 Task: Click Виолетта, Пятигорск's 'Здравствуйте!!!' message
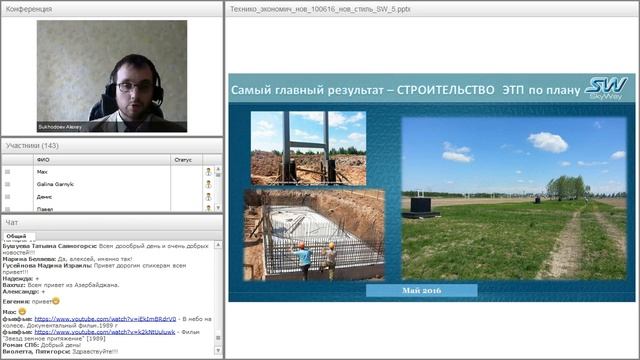pyautogui.click(x=60, y=351)
